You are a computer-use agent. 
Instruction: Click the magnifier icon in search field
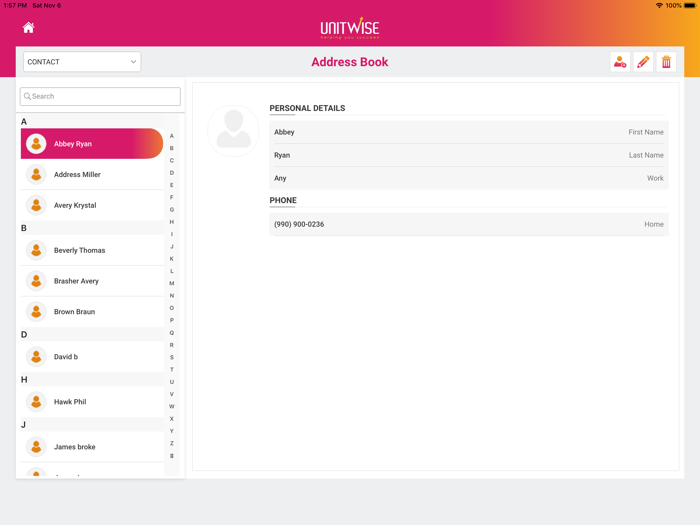coord(28,97)
